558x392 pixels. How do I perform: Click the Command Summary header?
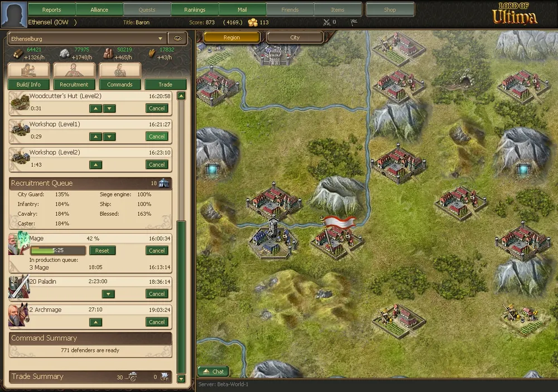pyautogui.click(x=90, y=338)
